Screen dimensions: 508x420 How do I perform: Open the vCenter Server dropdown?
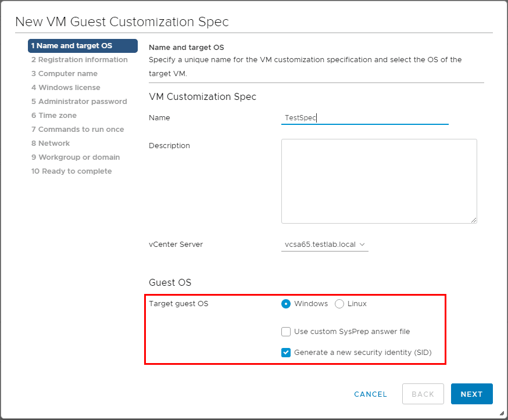(324, 245)
